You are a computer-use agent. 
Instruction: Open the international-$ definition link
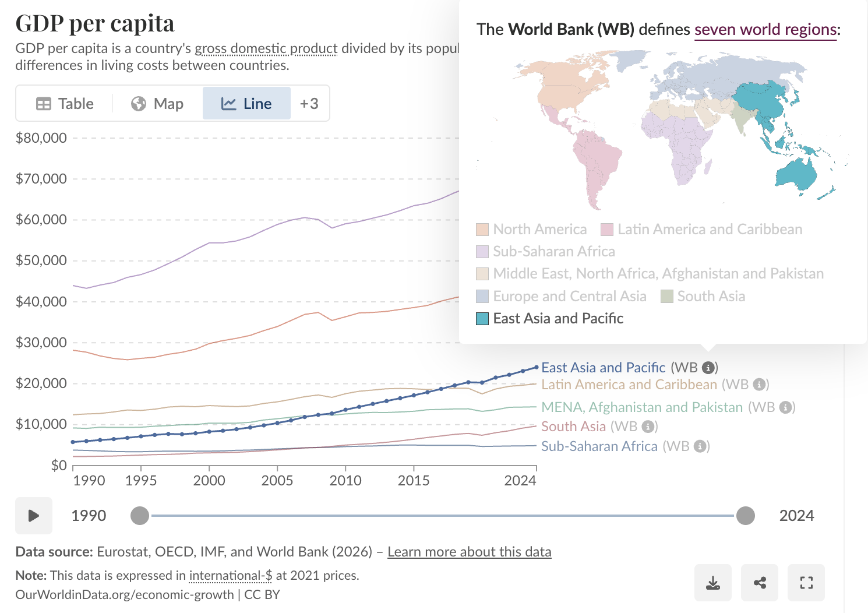pos(230,575)
